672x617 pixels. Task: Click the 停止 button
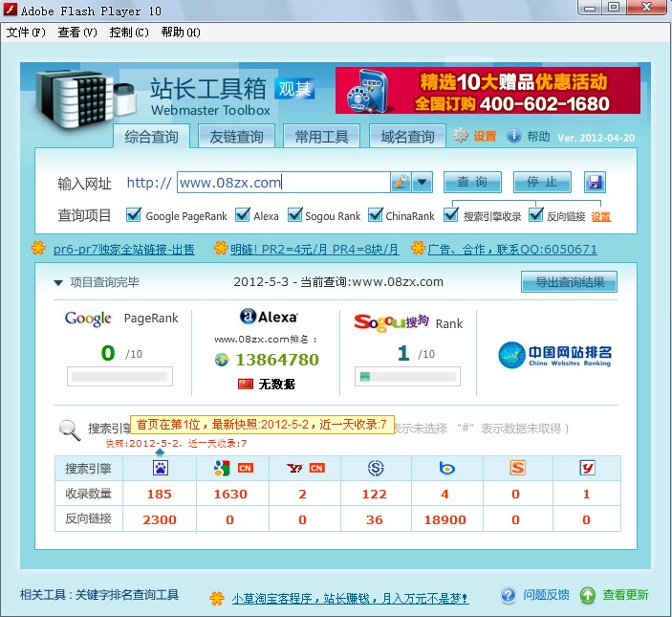[542, 182]
